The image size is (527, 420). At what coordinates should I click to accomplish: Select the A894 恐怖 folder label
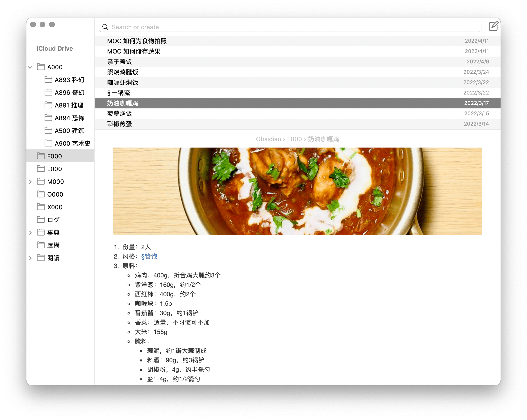(x=69, y=118)
